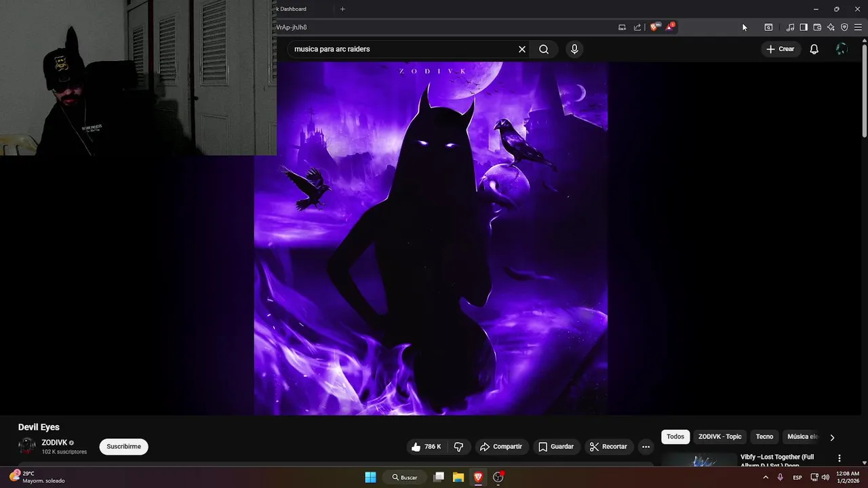Clear the YouTube search box text
The width and height of the screenshot is (868, 488).
(522, 49)
